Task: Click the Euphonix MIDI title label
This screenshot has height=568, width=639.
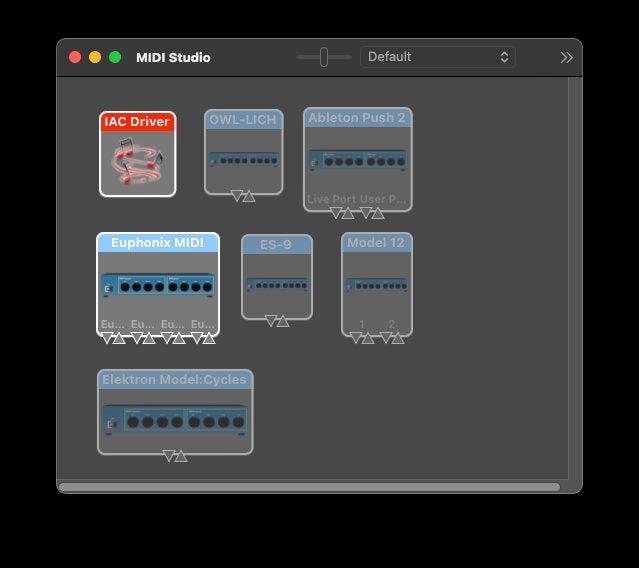Action: coord(157,242)
